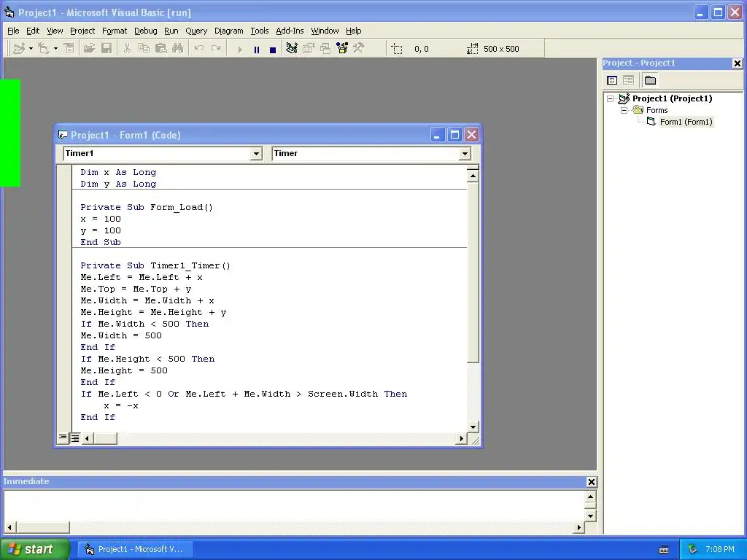Open the Add-Ins menu
The width and height of the screenshot is (747, 560).
[x=290, y=31]
